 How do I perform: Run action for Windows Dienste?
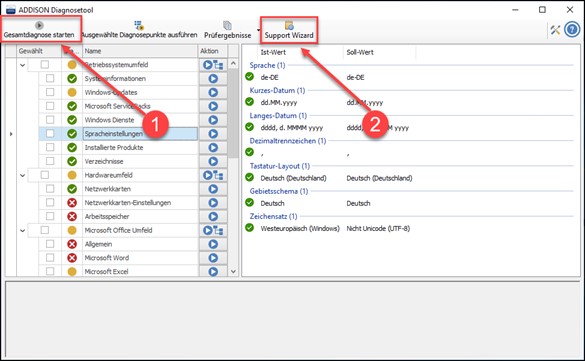click(x=213, y=120)
